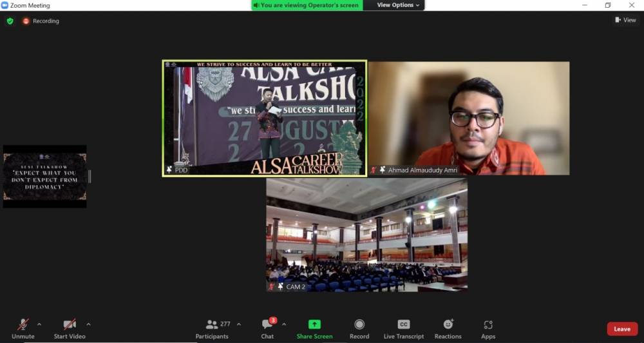The width and height of the screenshot is (644, 343).
Task: Change layout with the View button
Action: coord(625,20)
